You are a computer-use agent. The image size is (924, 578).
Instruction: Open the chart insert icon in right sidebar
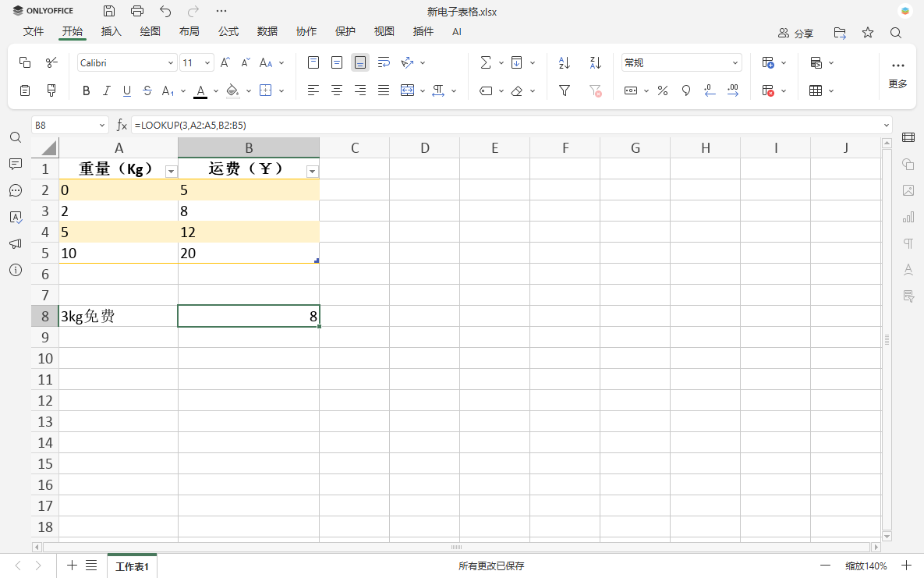point(908,217)
